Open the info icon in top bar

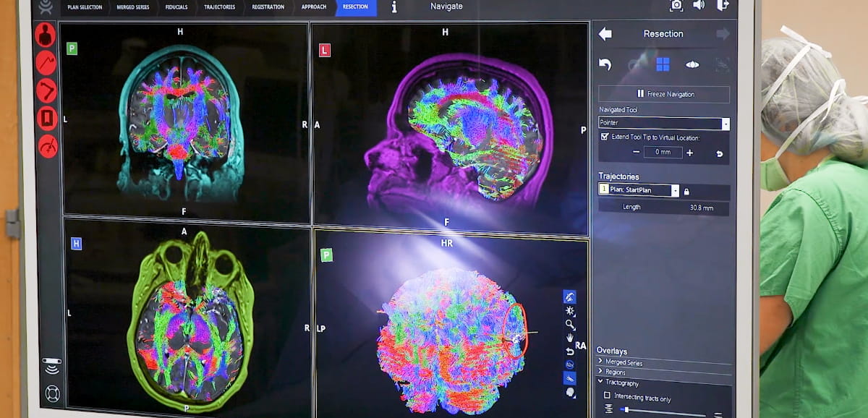click(x=393, y=7)
